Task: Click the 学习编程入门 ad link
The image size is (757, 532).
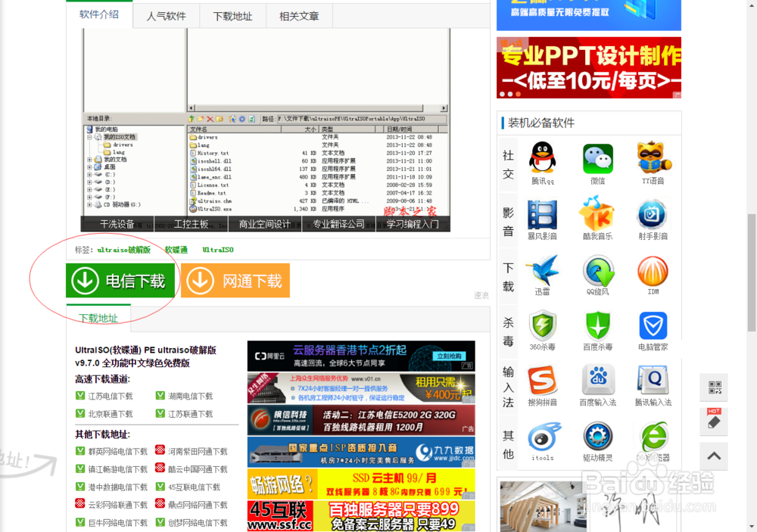Action: (x=413, y=224)
